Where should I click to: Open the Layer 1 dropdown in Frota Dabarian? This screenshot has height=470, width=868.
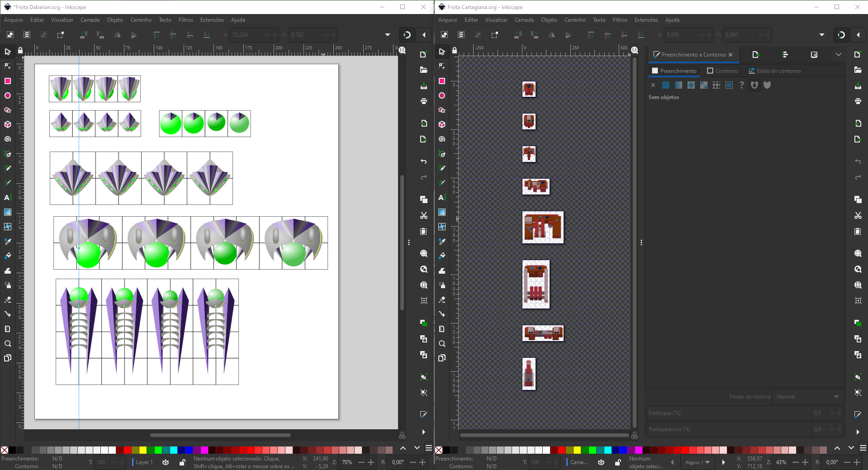click(144, 462)
